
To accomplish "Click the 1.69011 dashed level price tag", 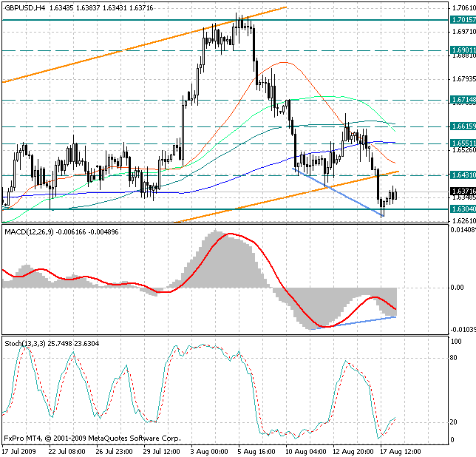I will click(461, 51).
